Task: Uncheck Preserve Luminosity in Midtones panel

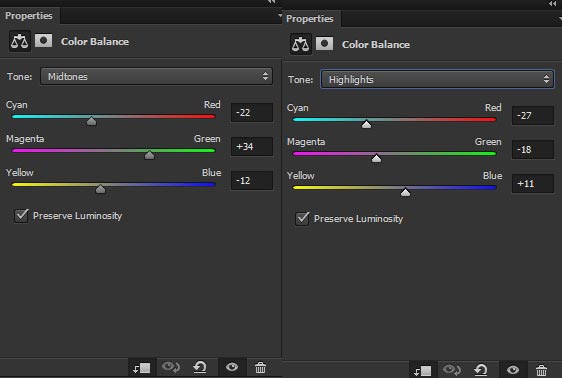Action: point(21,216)
